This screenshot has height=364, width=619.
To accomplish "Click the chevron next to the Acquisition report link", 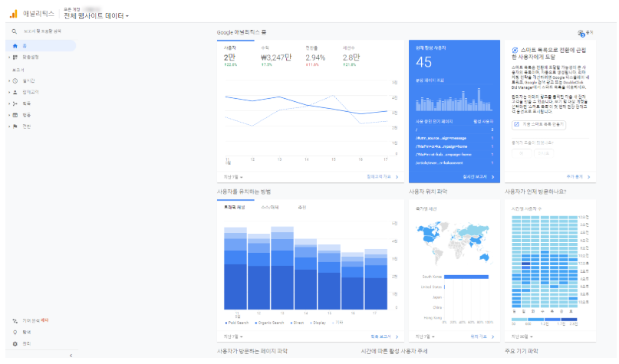I will (397, 337).
